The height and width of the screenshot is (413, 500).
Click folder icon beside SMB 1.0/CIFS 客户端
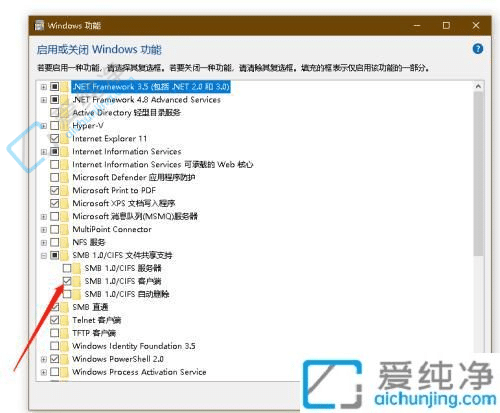77,281
